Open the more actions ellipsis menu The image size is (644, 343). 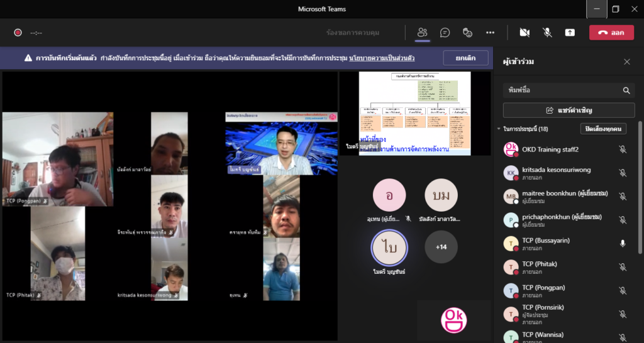[490, 33]
